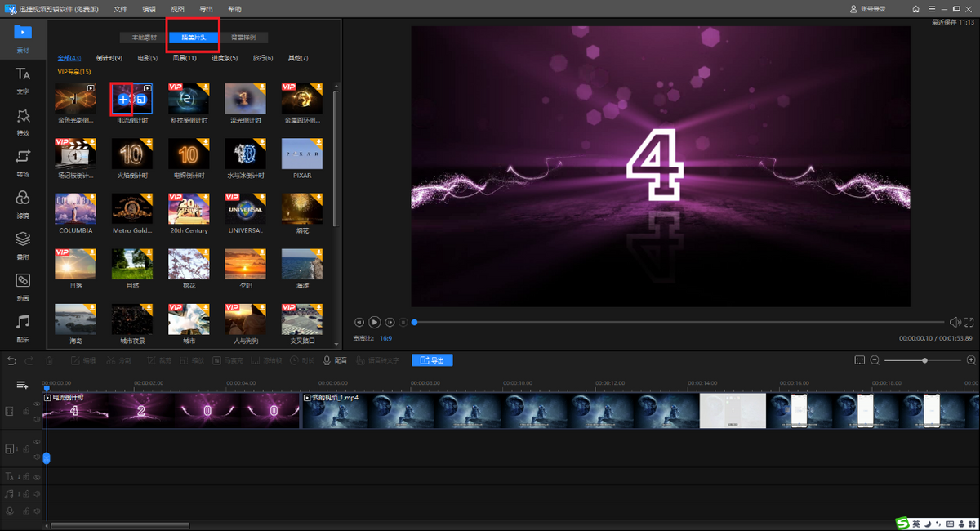The image size is (980, 531).
Task: Select the 风景(11) category filter
Action: pos(185,58)
